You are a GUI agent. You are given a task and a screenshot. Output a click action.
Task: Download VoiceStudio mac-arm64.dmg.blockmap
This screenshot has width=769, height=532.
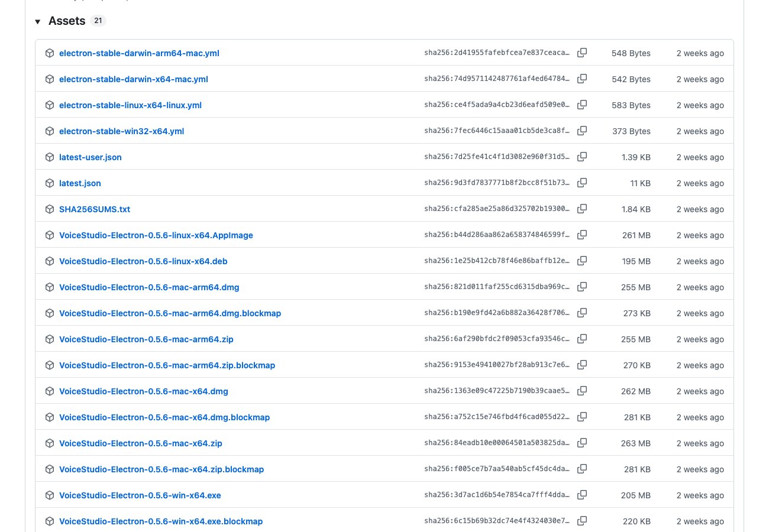[170, 313]
